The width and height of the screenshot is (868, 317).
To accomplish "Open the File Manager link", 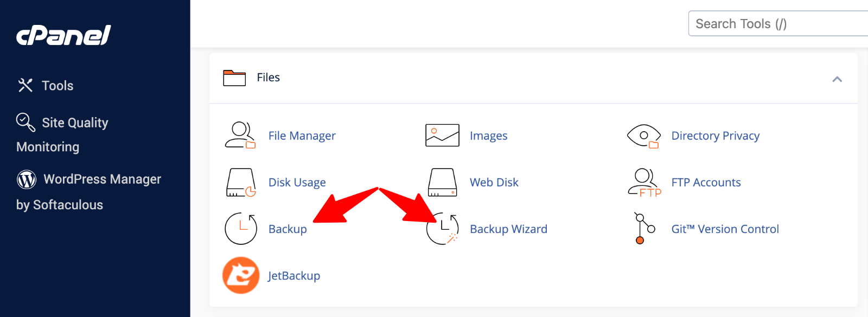I will point(302,135).
